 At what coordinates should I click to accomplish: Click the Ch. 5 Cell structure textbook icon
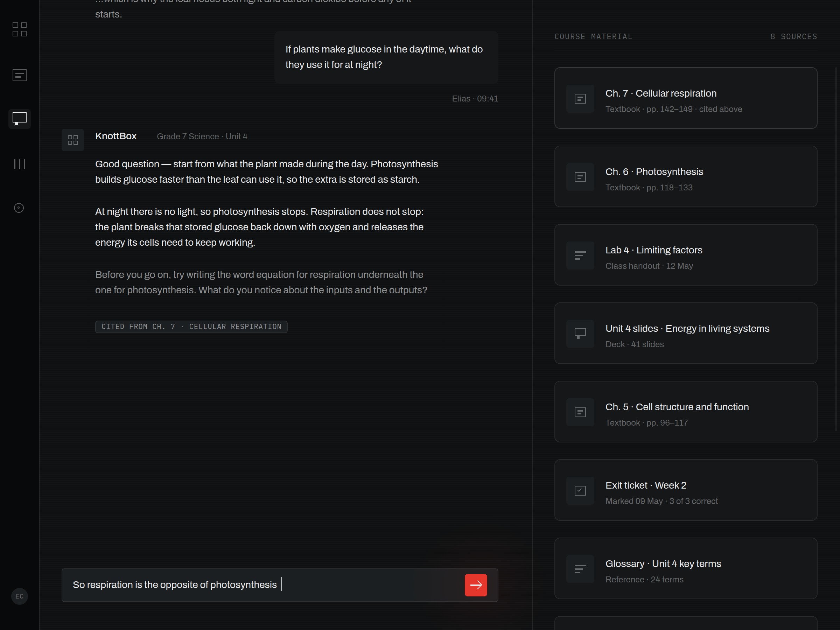(x=580, y=412)
